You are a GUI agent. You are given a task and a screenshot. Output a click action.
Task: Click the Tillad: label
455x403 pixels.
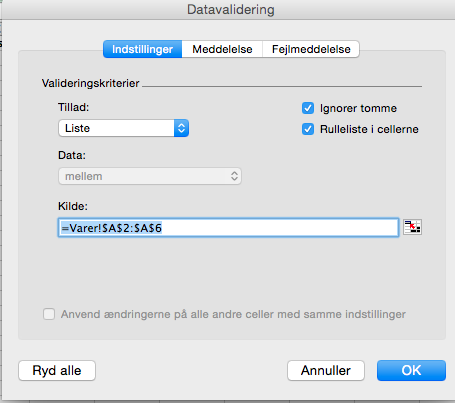tap(74, 107)
